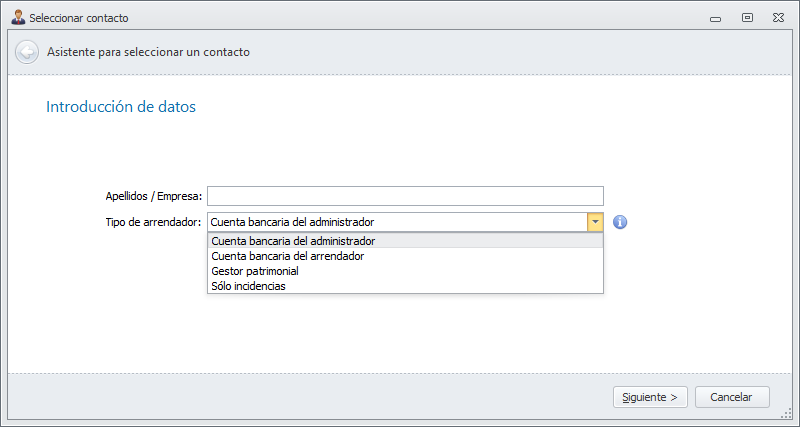
Task: Click the resize grip in bottom-right corner
Action: tap(789, 416)
